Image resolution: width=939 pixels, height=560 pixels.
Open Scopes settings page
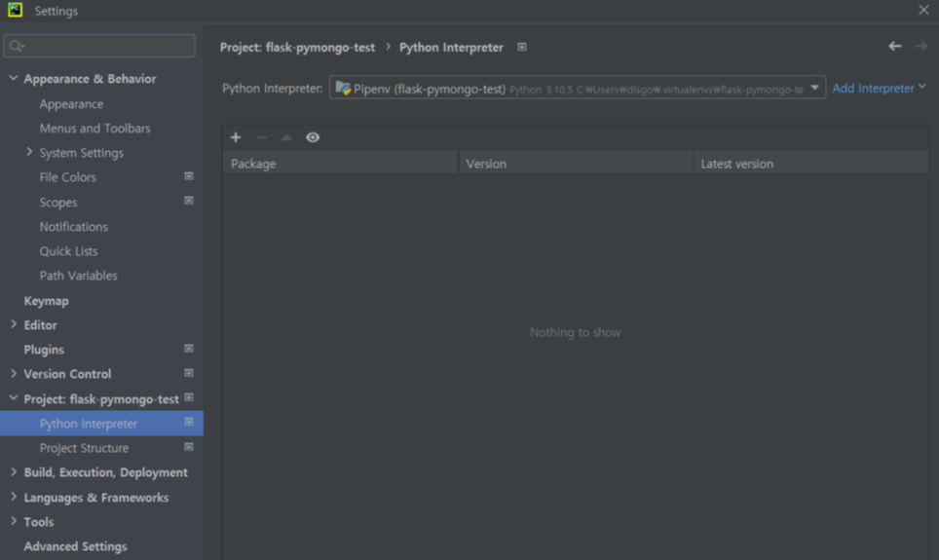click(58, 203)
